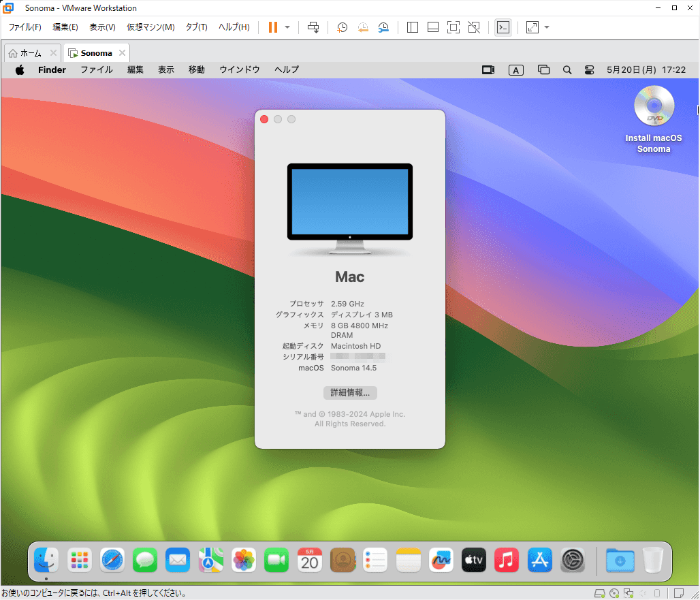This screenshot has width=700, height=600.
Task: Open Apple TV from the Dock
Action: click(474, 560)
